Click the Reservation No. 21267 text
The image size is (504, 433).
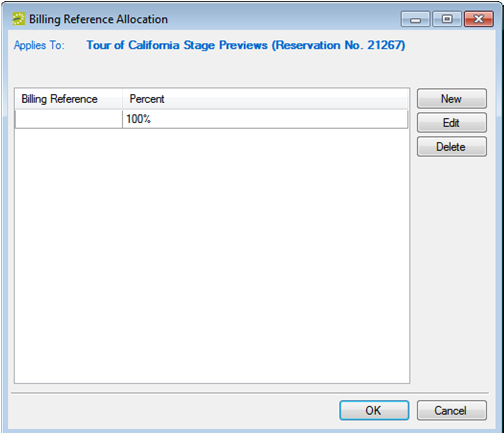coord(339,45)
